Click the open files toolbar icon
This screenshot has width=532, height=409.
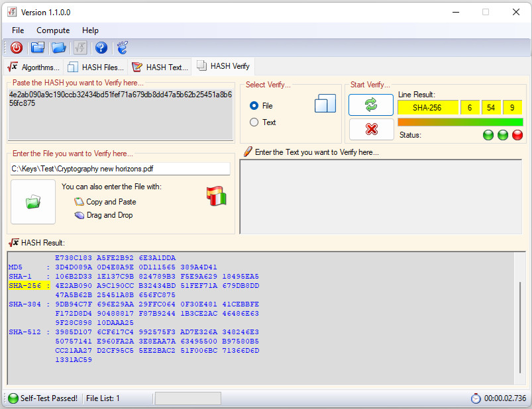38,48
